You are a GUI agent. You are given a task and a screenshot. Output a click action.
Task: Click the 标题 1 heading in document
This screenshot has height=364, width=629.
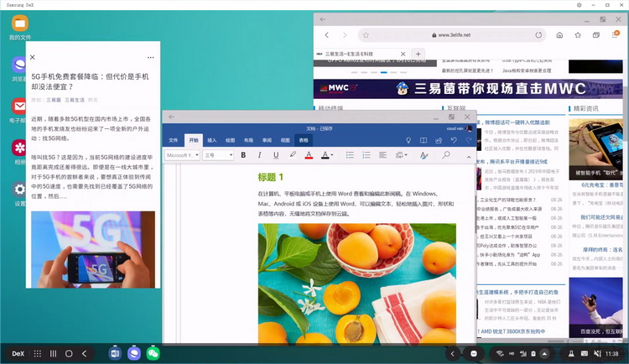point(270,177)
